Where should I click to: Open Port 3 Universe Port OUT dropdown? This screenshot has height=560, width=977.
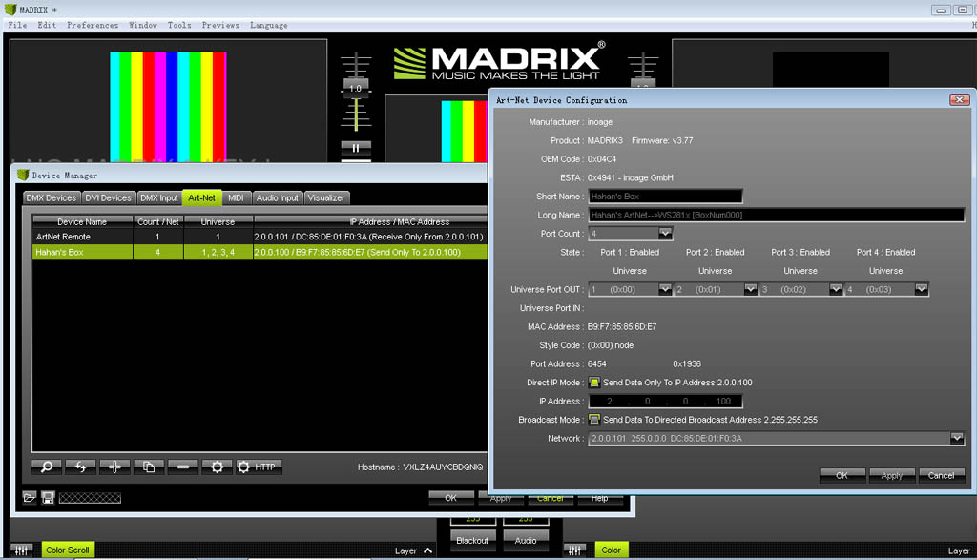pyautogui.click(x=836, y=290)
